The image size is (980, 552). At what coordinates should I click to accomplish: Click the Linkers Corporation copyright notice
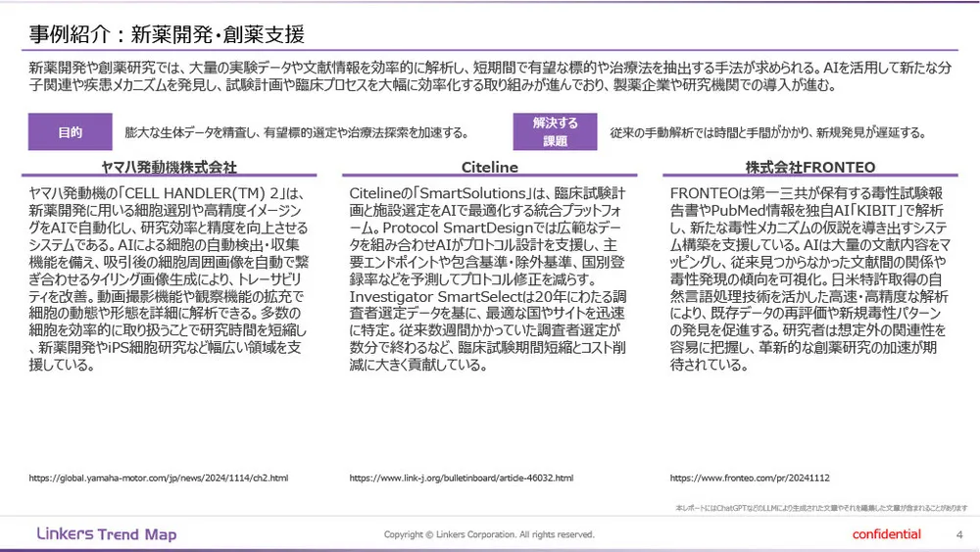489,534
